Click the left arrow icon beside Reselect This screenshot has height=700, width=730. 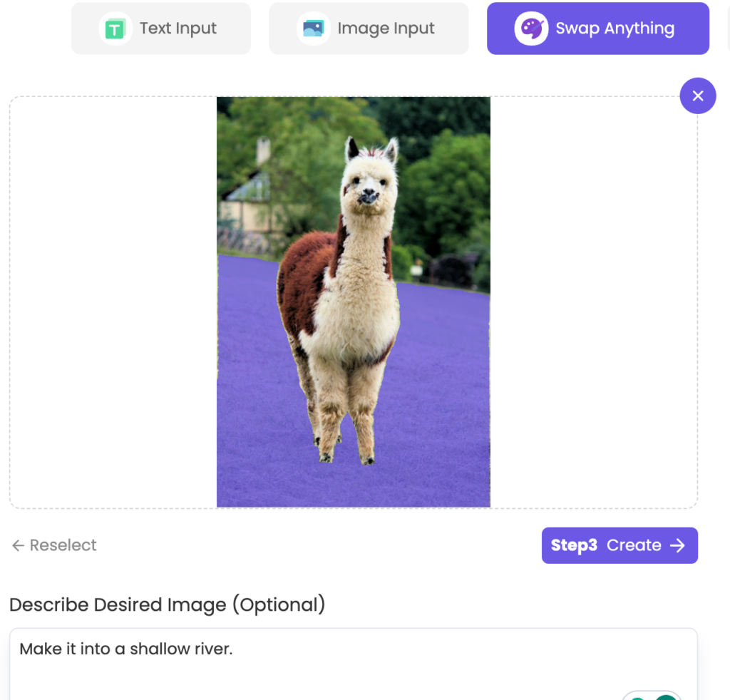pos(18,545)
